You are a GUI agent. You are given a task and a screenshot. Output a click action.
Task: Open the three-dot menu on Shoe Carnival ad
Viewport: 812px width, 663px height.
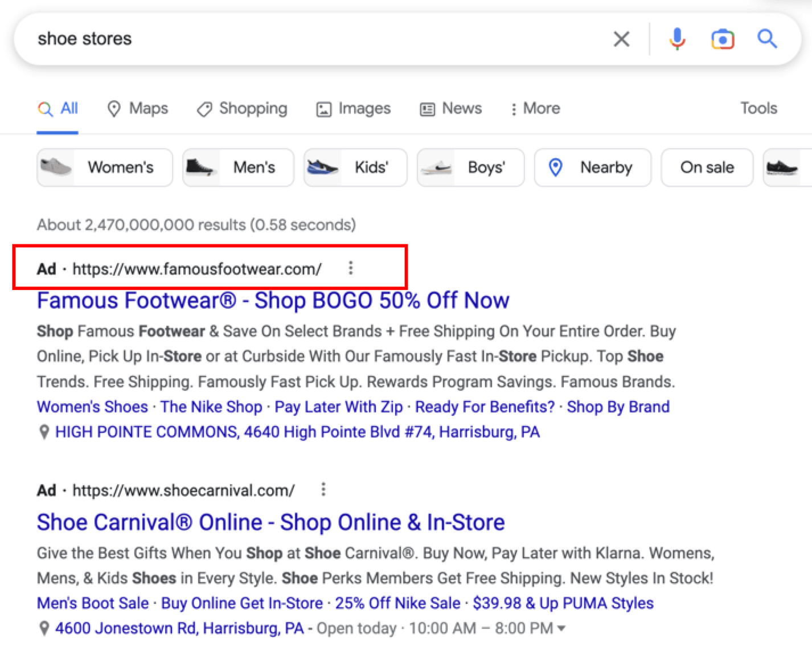[x=323, y=489]
